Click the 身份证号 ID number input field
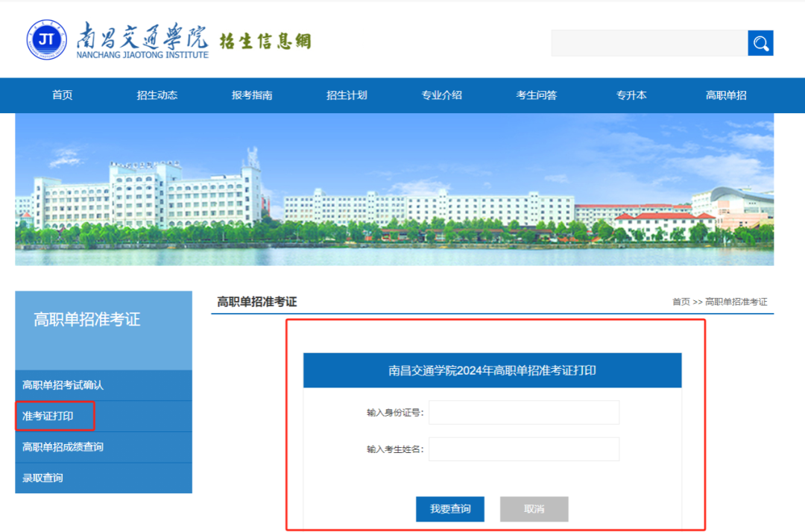The width and height of the screenshot is (805, 532). coord(524,412)
